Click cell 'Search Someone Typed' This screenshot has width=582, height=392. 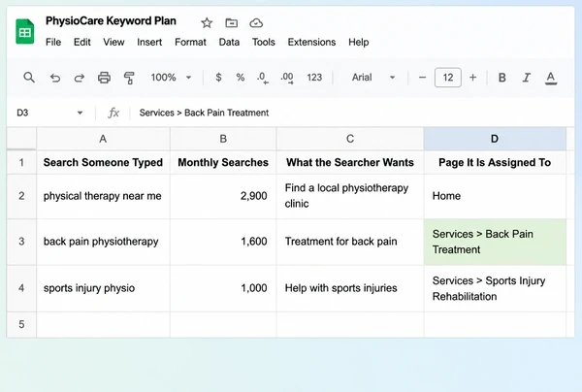tap(103, 162)
